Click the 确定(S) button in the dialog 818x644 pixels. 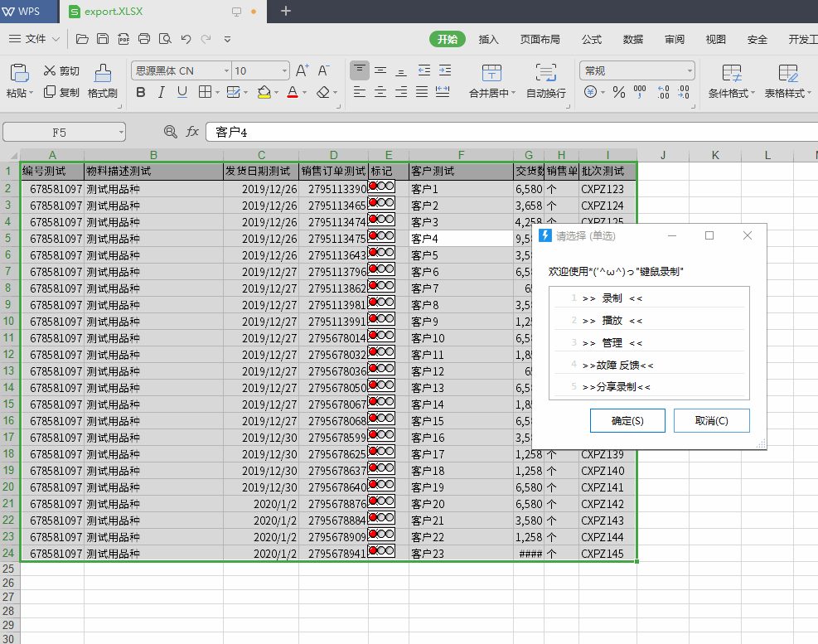tap(627, 421)
